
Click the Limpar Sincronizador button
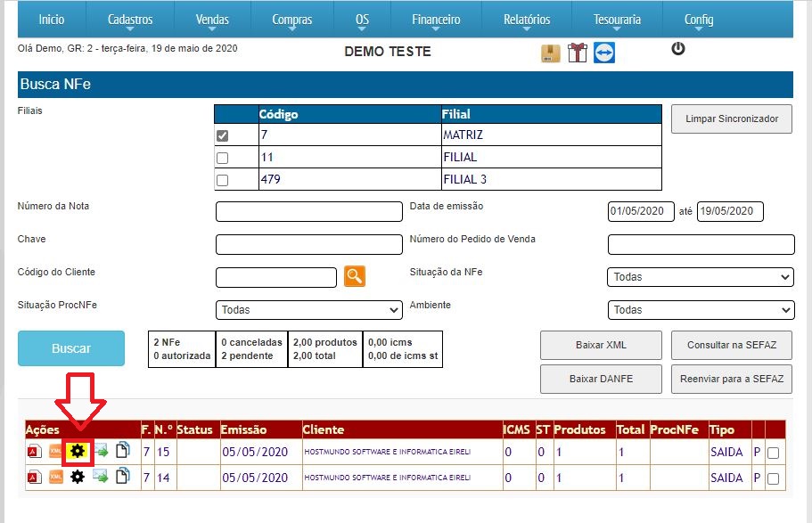click(x=732, y=119)
